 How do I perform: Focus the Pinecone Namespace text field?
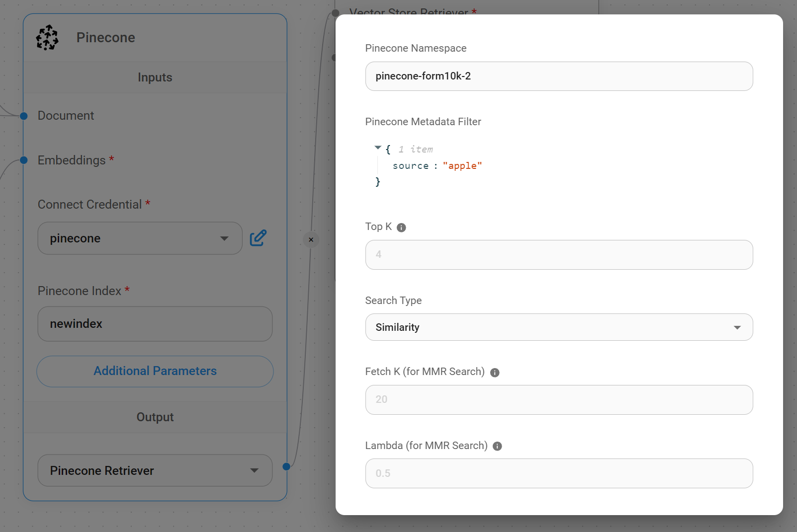coord(558,76)
